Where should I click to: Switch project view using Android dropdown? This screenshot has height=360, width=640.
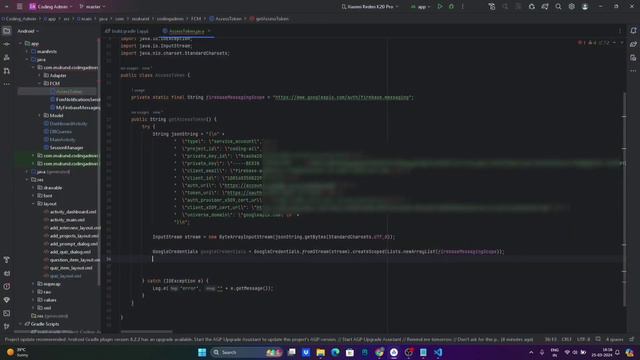pyautogui.click(x=28, y=31)
